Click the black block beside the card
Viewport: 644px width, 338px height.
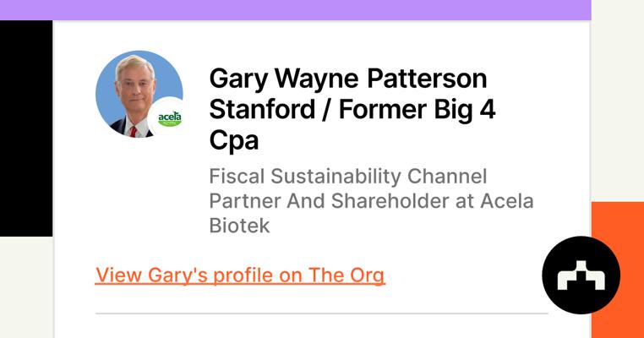pos(25,127)
